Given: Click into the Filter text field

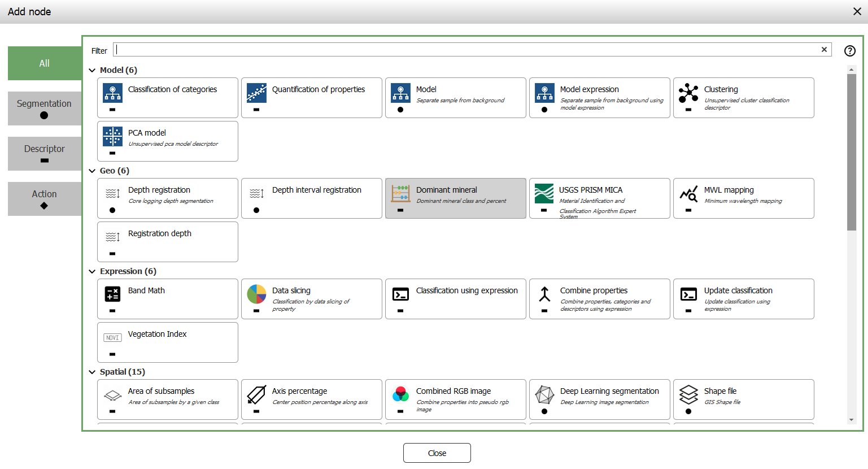Looking at the screenshot, I should pos(466,50).
